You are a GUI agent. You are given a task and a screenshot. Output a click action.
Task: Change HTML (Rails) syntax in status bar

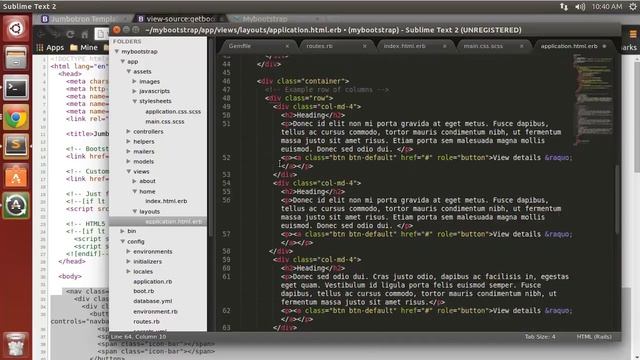coord(594,337)
